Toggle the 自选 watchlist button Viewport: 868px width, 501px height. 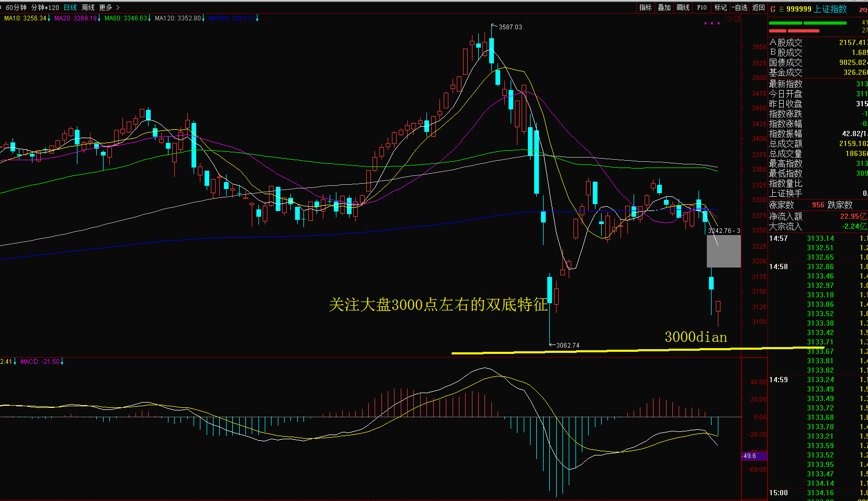[740, 7]
